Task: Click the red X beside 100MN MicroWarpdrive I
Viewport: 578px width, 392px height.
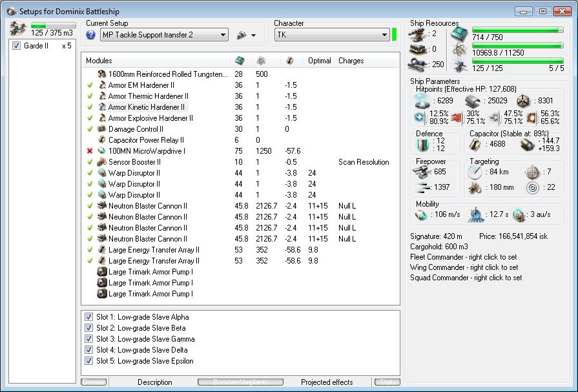Action: coord(90,151)
